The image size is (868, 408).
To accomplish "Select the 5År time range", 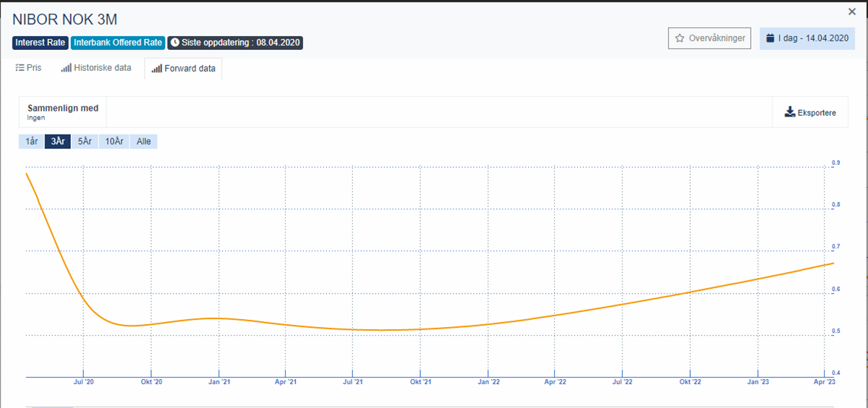I will (x=85, y=141).
